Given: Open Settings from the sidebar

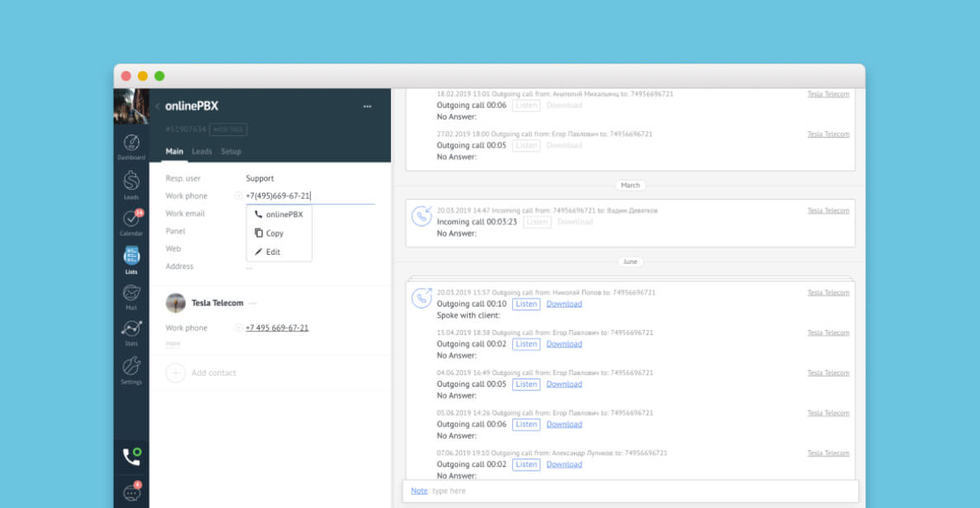Looking at the screenshot, I should [x=131, y=369].
